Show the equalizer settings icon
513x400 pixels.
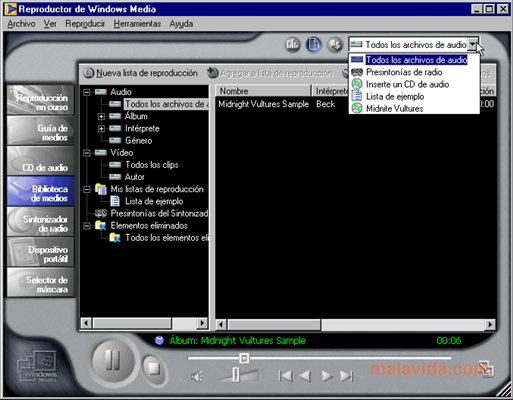293,44
